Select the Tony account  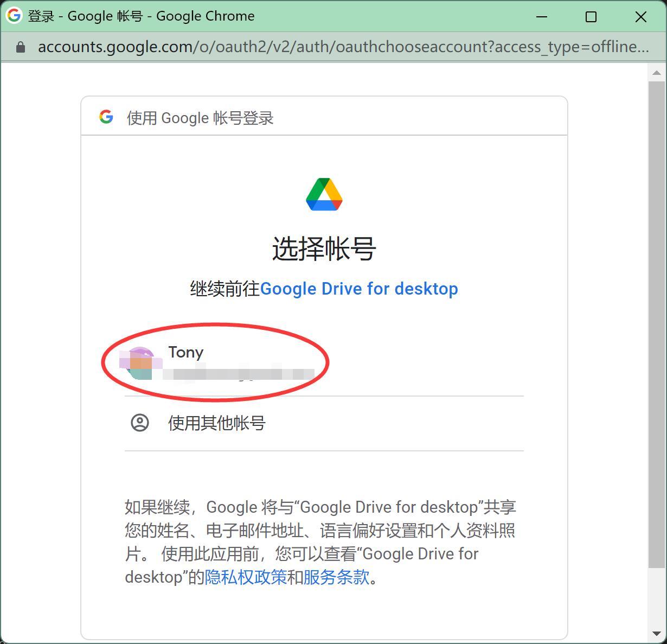pyautogui.click(x=324, y=362)
